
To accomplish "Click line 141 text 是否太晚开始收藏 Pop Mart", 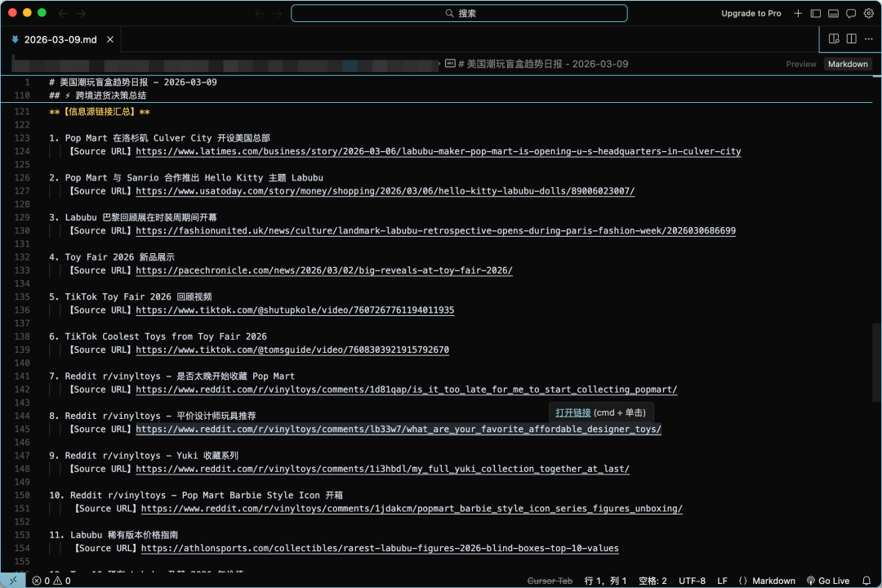I will (236, 376).
